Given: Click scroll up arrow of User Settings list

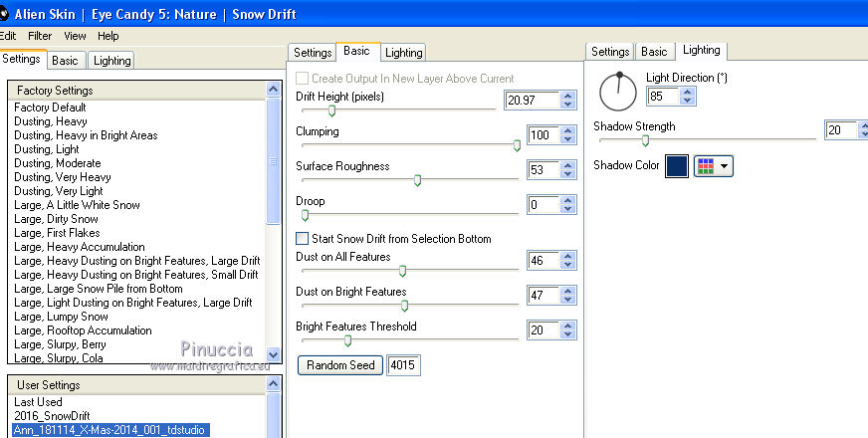Looking at the screenshot, I should [x=274, y=383].
